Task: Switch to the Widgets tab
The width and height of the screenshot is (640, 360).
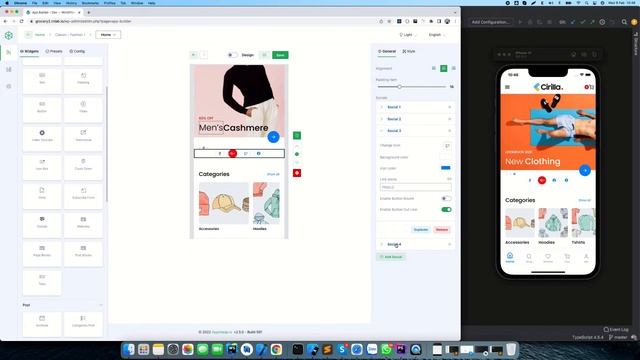Action: pyautogui.click(x=29, y=51)
